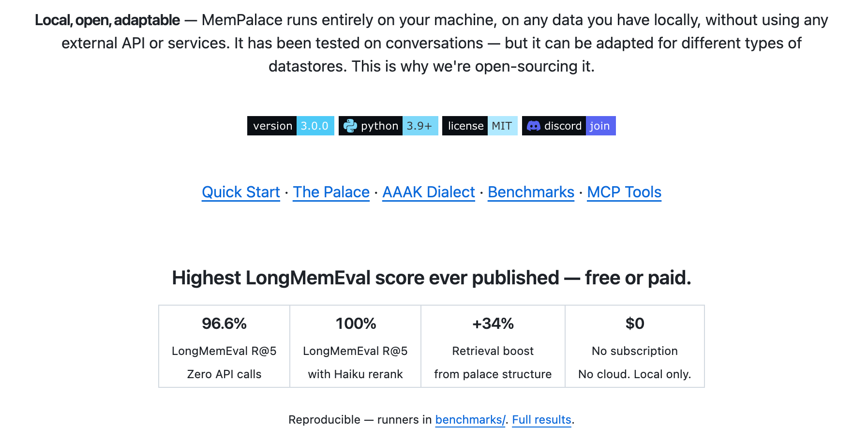Open the python 3.9+ badge
This screenshot has height=442, width=868.
(389, 126)
